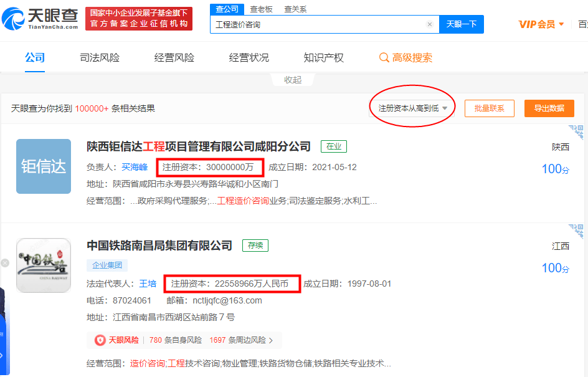Open the 1697 条周边风险 details
Screen dimensions: 588x377
(x=238, y=340)
